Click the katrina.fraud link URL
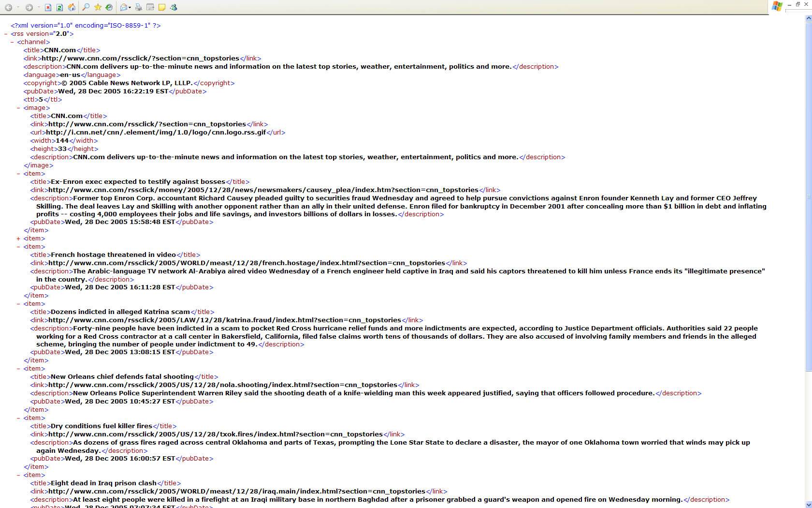The image size is (812, 508). (225, 320)
